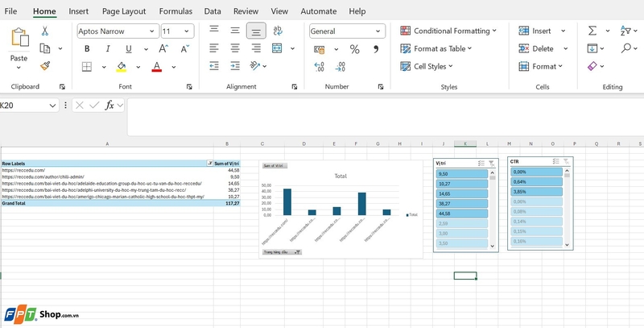This screenshot has width=644, height=328.
Task: Open Format as Table menu
Action: [x=436, y=49]
